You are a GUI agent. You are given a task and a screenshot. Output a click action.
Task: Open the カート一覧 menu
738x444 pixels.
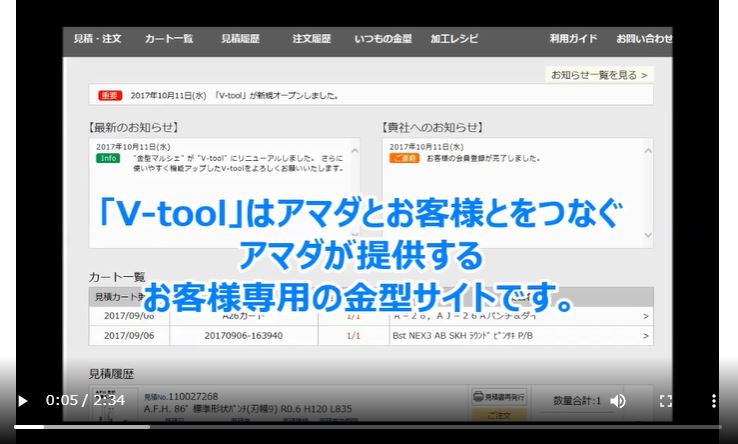coord(169,39)
